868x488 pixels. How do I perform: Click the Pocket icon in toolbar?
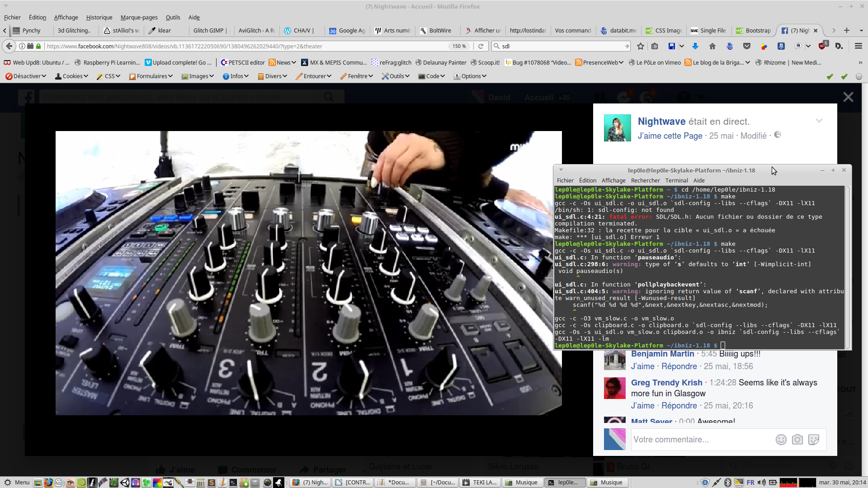pos(747,46)
